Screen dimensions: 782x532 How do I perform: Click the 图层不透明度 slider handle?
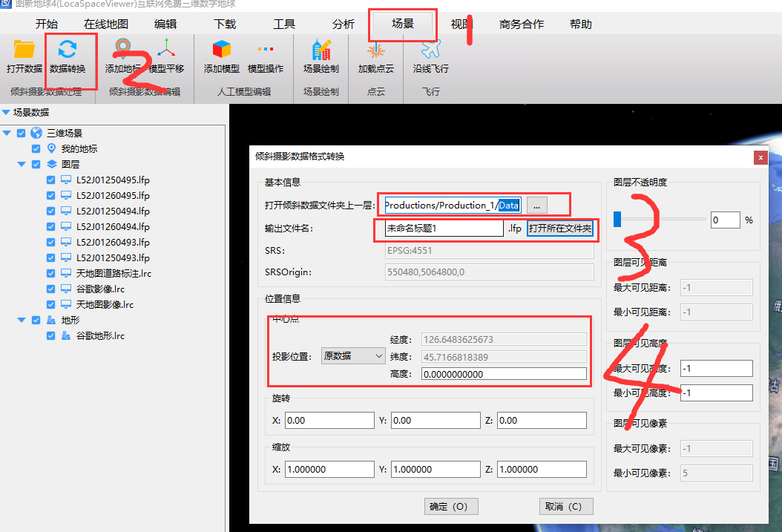pos(617,220)
